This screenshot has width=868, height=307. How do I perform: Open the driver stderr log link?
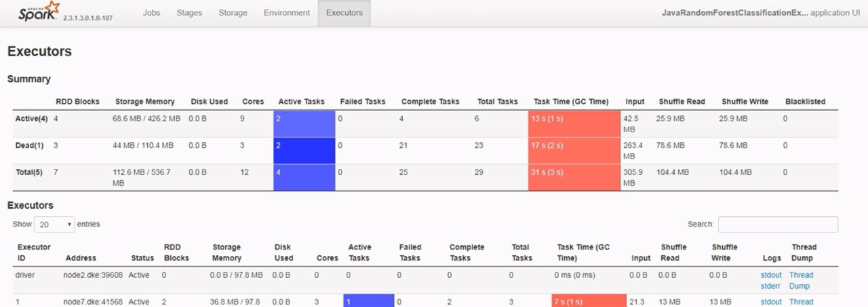pyautogui.click(x=771, y=286)
